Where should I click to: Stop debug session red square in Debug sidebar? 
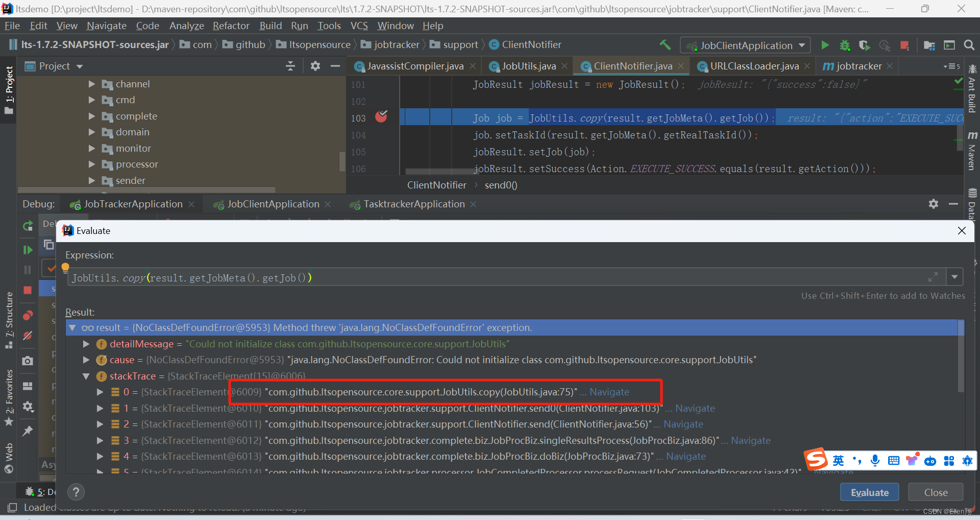(x=28, y=290)
